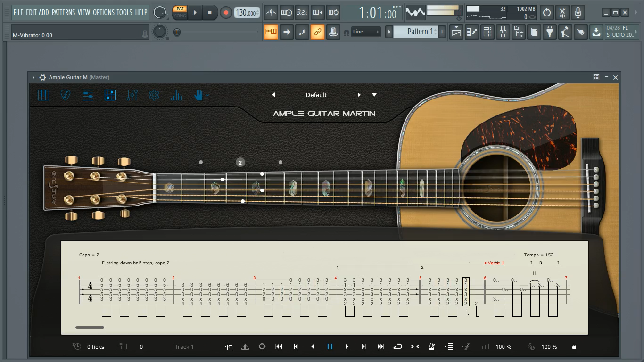Viewport: 644px width, 362px height.
Task: Open the vertical mixer faders panel
Action: pos(132,95)
